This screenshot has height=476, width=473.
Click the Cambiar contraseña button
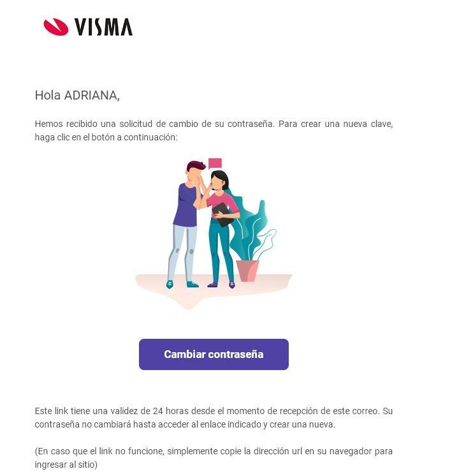pos(214,354)
